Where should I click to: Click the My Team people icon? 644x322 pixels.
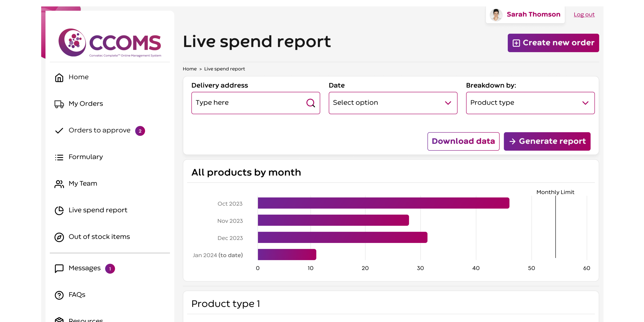[x=59, y=184]
